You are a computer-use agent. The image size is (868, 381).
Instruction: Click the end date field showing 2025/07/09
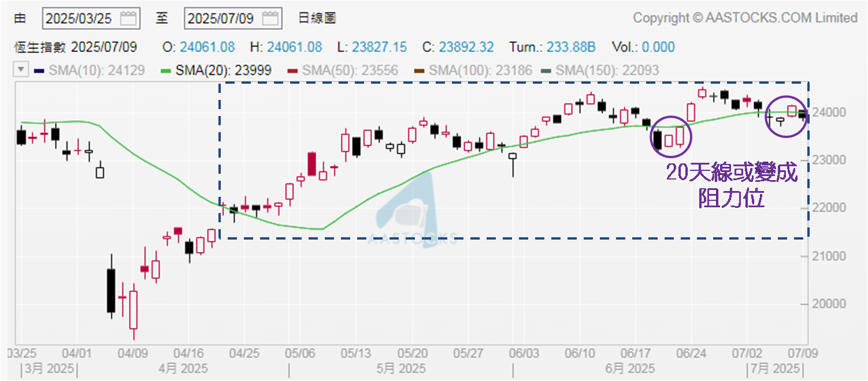(222, 18)
